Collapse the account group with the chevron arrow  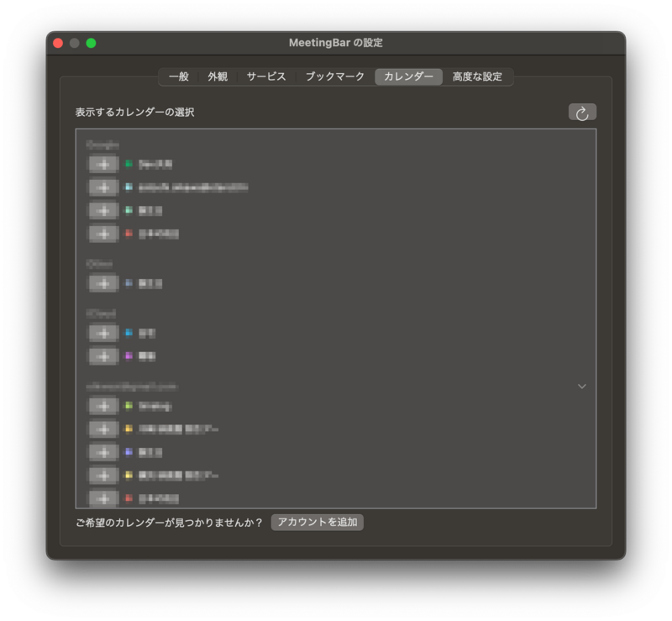(x=581, y=387)
